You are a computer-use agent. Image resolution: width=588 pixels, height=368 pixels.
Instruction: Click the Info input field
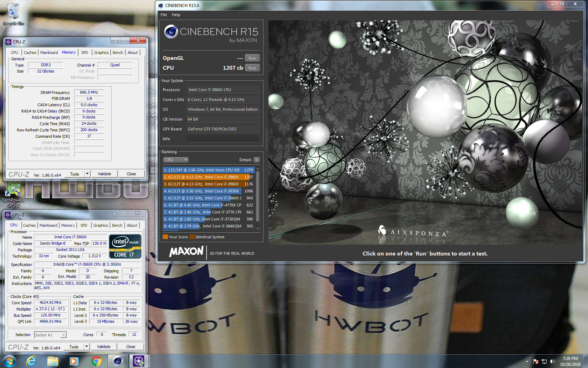click(223, 139)
